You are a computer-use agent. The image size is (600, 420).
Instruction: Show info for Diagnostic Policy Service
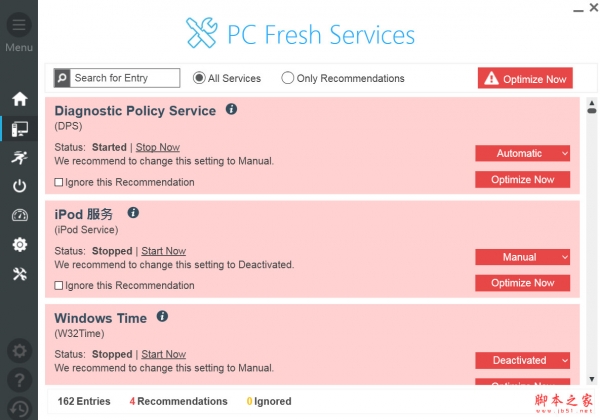click(232, 109)
